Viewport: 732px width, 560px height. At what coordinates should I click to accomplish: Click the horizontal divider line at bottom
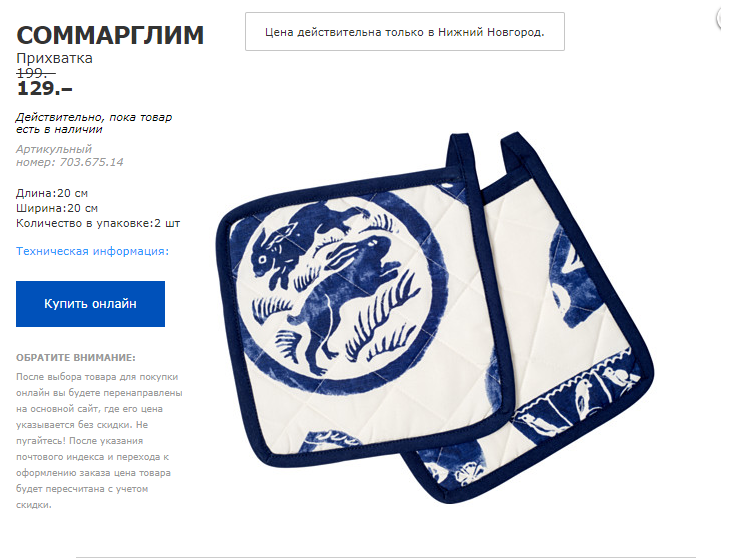tap(386, 557)
